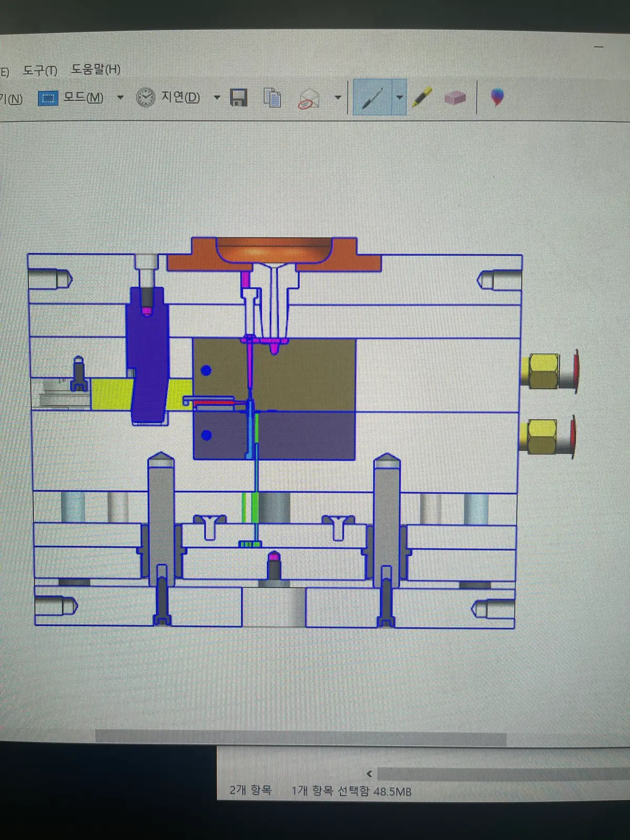The image size is (630, 840).
Task: Expand the 지연(D) delay dropdown arrow
Action: (x=217, y=98)
